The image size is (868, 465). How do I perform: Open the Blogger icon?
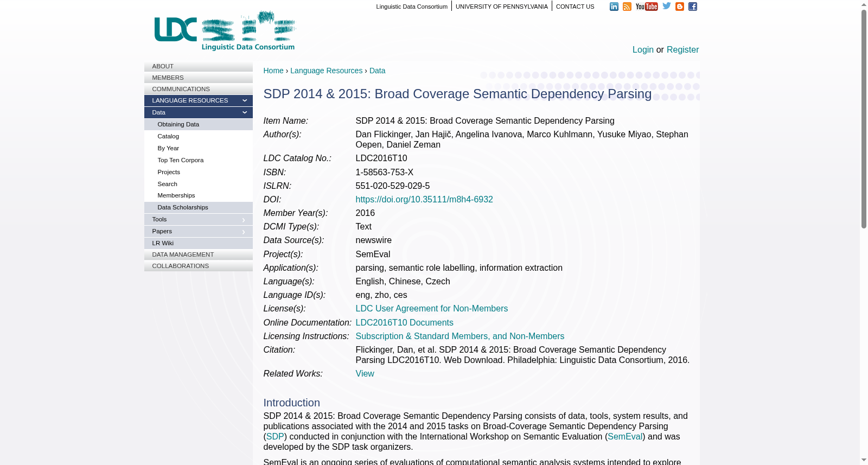(x=680, y=7)
